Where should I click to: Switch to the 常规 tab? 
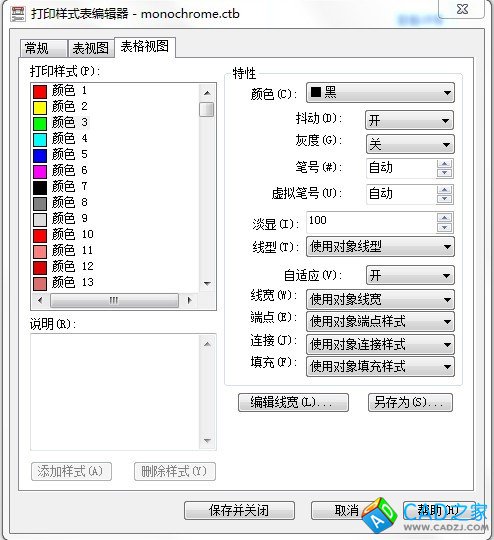point(43,48)
